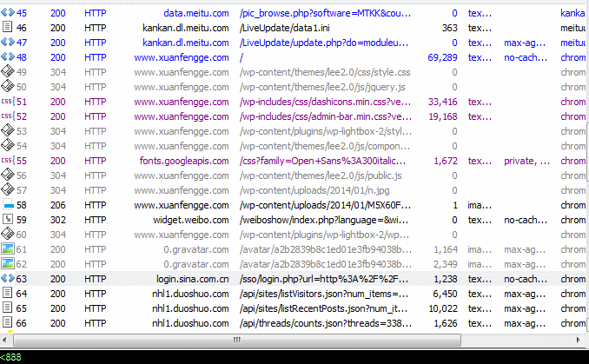This screenshot has width=589, height=364.
Task: Click the document icon of session 64
Action: point(8,293)
